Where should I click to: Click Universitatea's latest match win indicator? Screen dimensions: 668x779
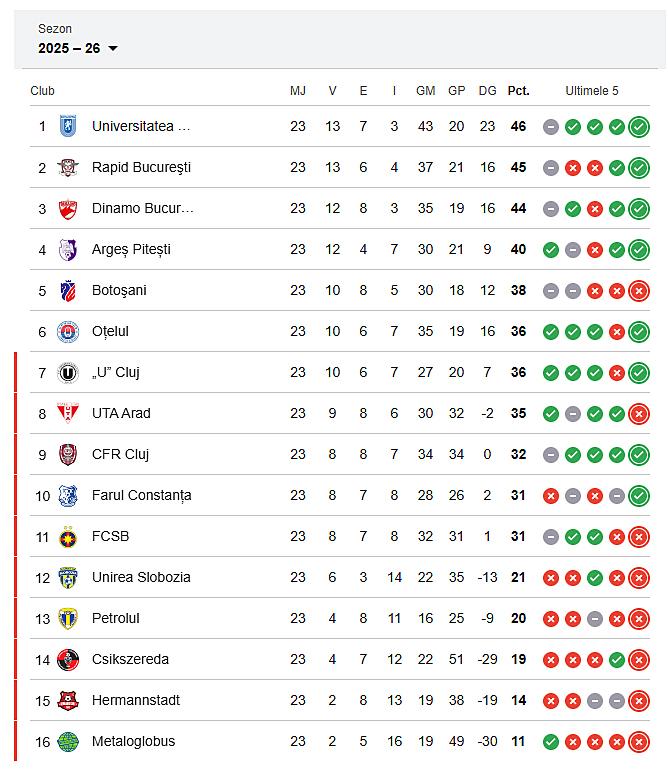(x=639, y=126)
